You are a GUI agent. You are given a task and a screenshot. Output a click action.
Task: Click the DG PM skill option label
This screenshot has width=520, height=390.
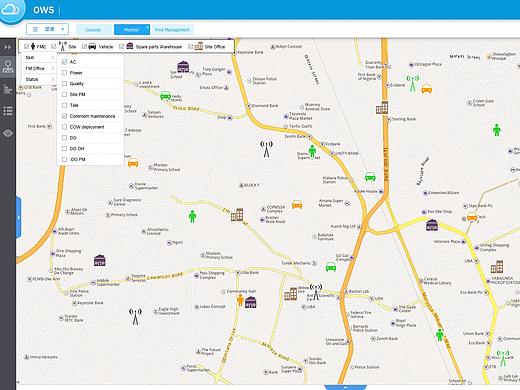click(x=78, y=159)
